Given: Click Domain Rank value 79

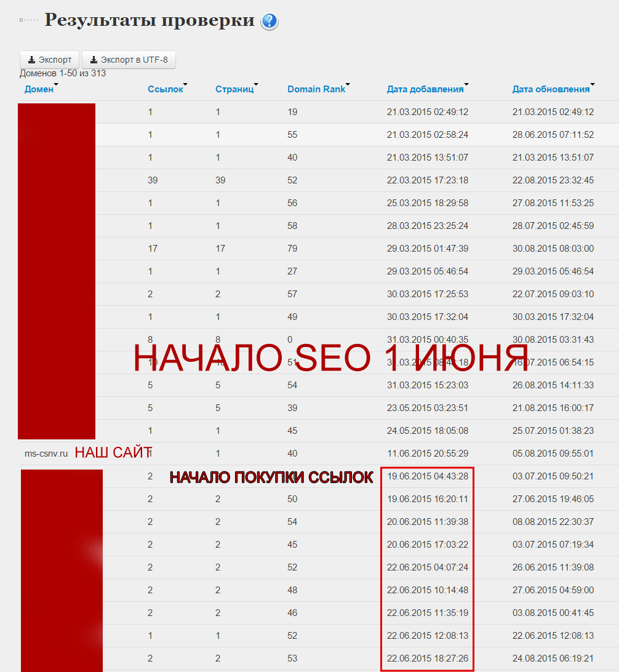Looking at the screenshot, I should (292, 249).
